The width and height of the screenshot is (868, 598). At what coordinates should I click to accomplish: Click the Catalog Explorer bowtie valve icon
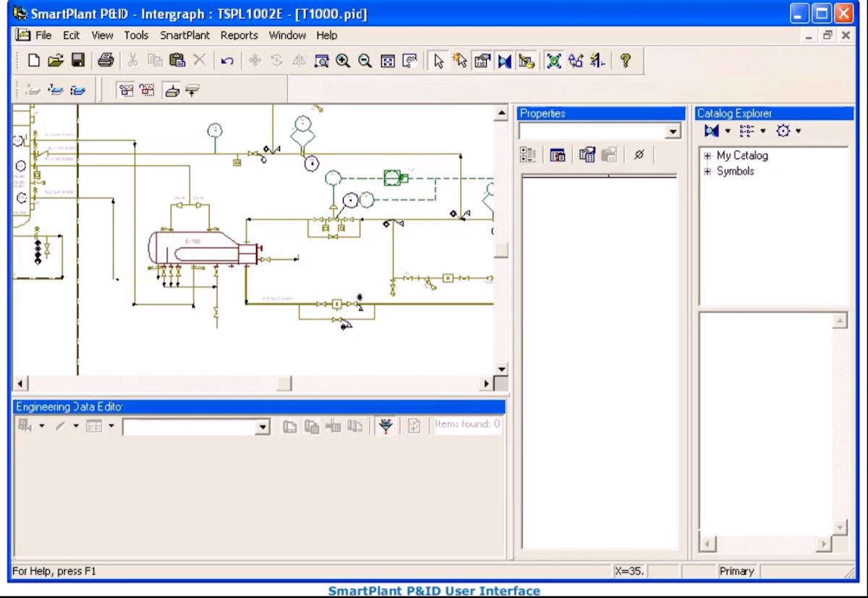[712, 131]
